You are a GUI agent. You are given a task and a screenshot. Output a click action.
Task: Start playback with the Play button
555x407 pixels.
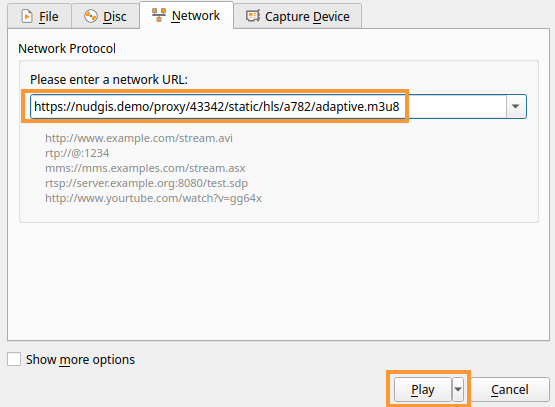coord(423,389)
